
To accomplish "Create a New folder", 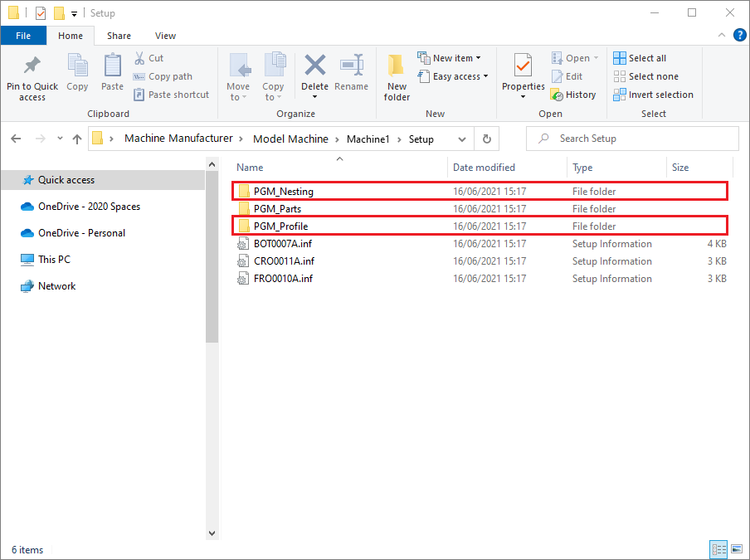I will pos(397,77).
